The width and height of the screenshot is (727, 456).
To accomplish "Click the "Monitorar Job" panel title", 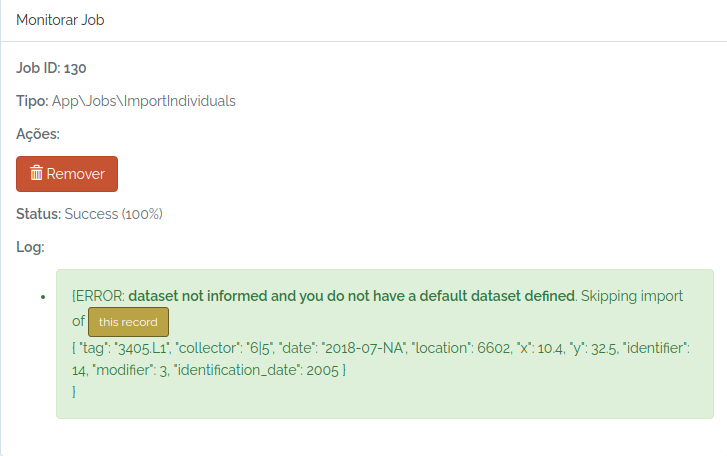I will click(x=60, y=20).
